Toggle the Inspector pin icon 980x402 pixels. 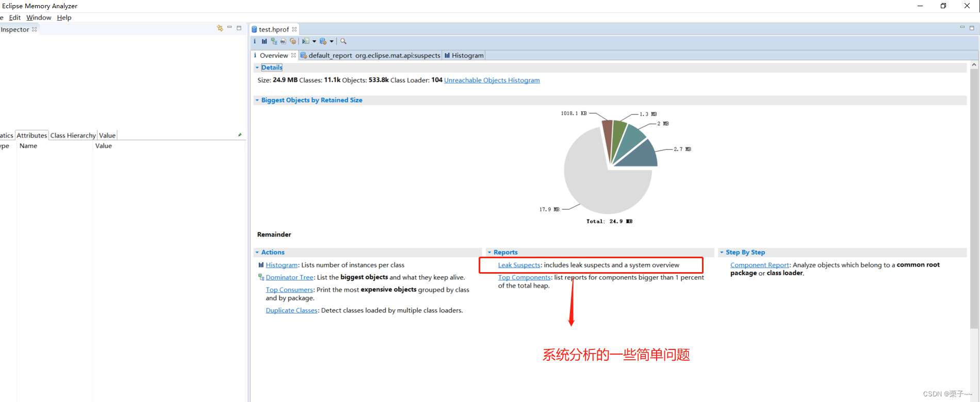240,135
